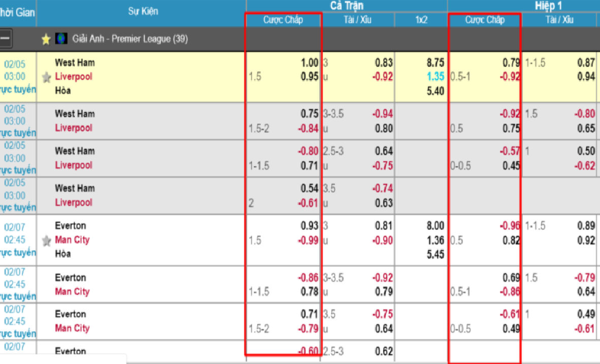Pick West Ham 1.5-2 handicap odds 0.75
Viewport: 600px width, 364px height.
[309, 114]
